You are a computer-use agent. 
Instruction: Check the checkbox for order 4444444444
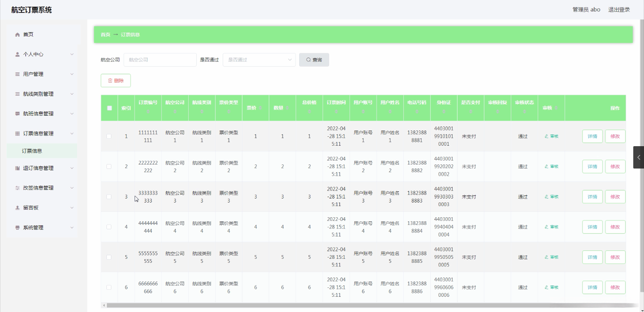point(109,227)
